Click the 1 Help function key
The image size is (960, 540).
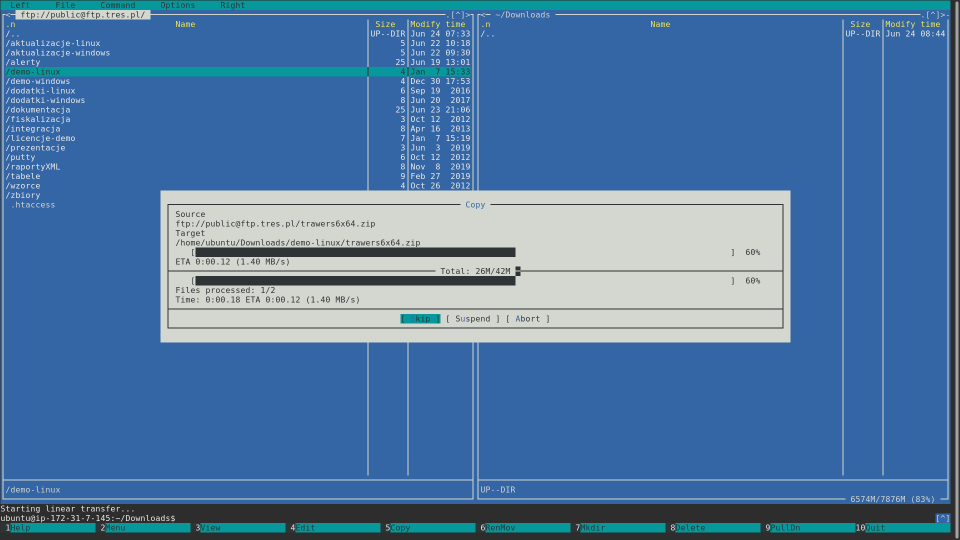pyautogui.click(x=50, y=528)
